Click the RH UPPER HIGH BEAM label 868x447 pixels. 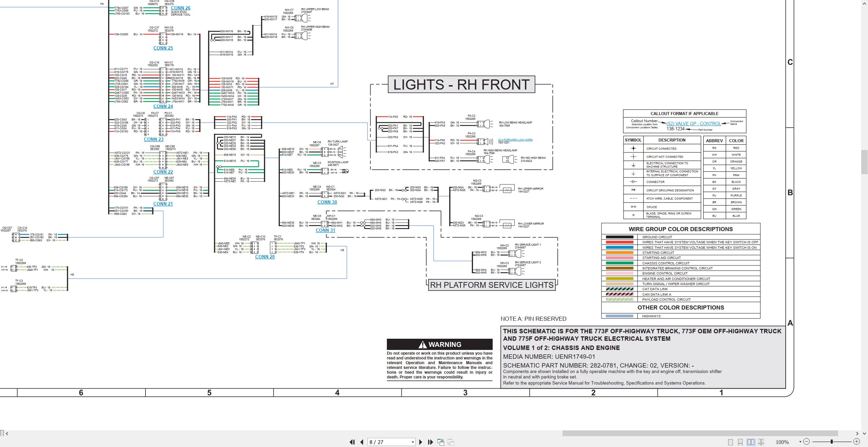[315, 27]
